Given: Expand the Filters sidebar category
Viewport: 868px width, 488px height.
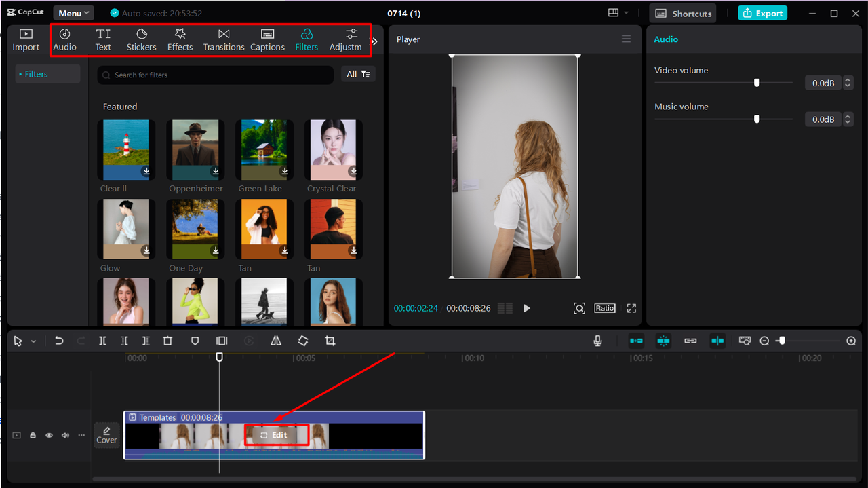Looking at the screenshot, I should [x=47, y=74].
